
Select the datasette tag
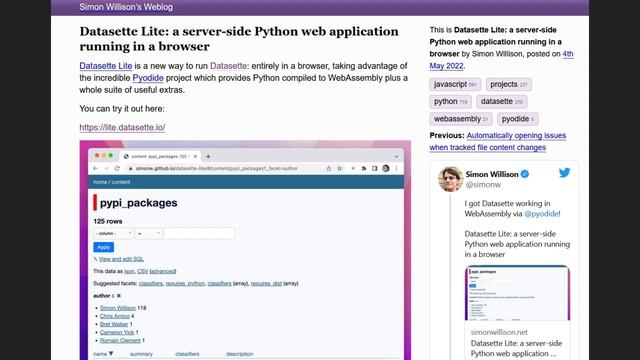(x=502, y=102)
